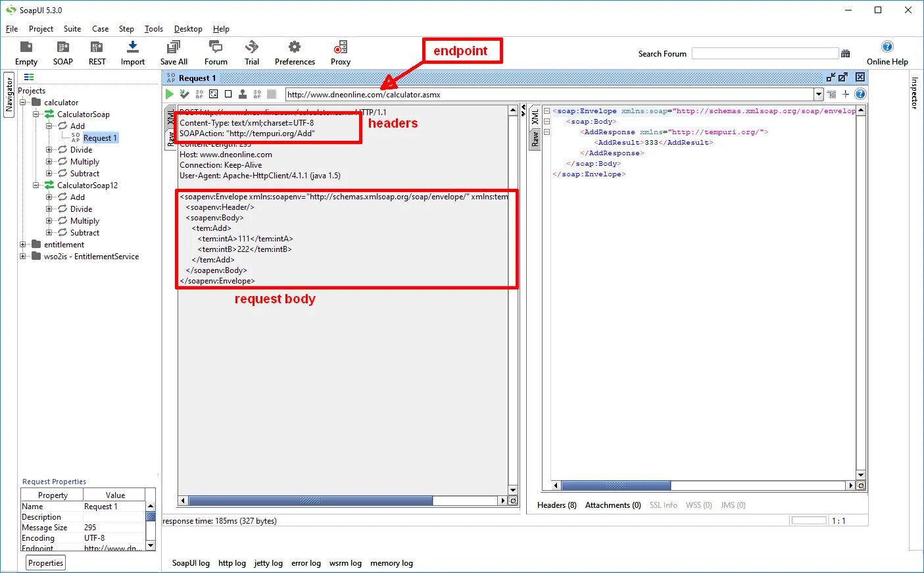
Task: Expand wso2is - EntitlementService project node
Action: point(23,256)
